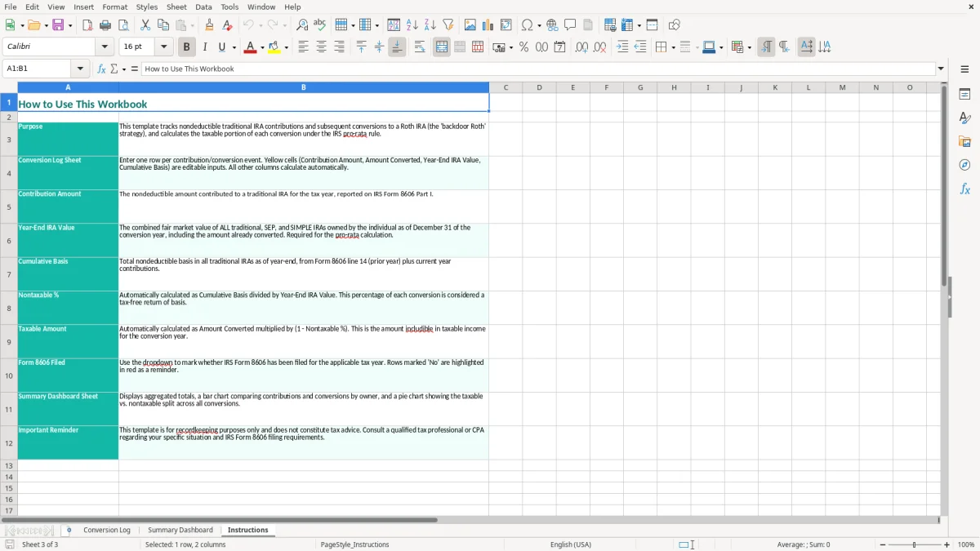Insert hyperlink globe icon
Screen dimensions: 980x551
click(552, 25)
